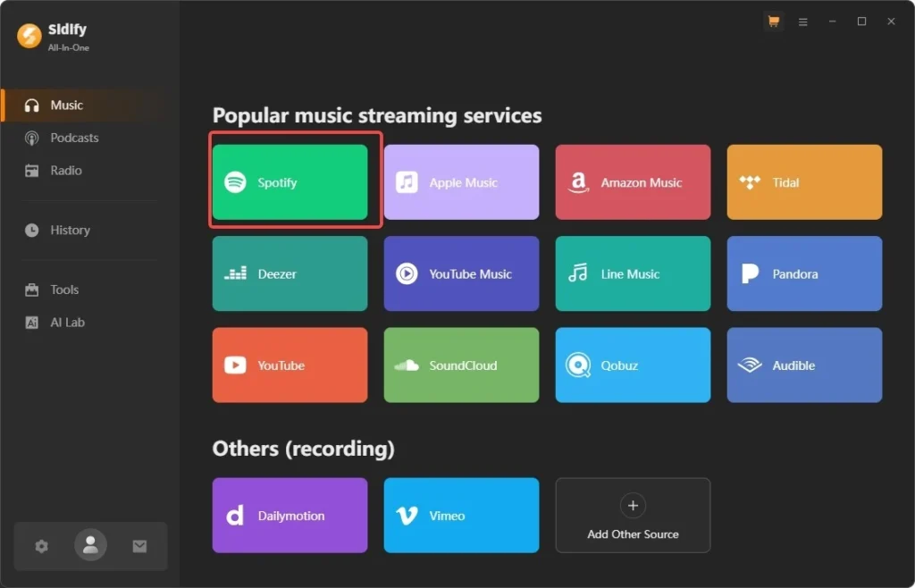Image resolution: width=915 pixels, height=588 pixels.
Task: View conversion History
Action: tap(68, 230)
